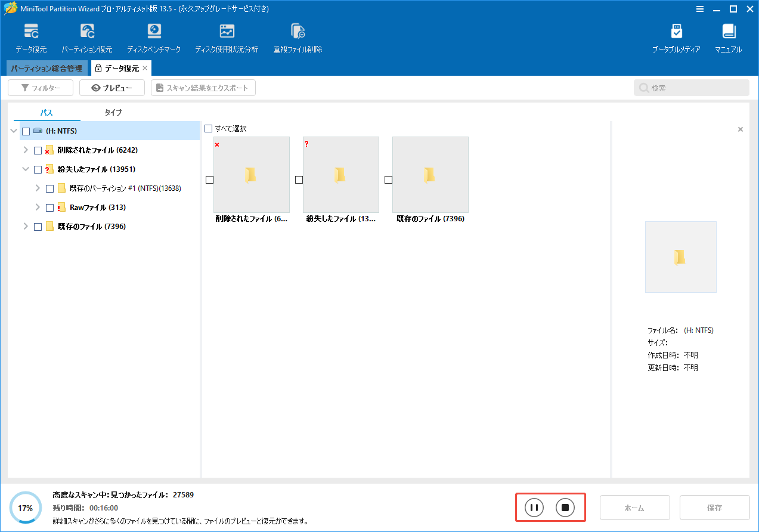Check the すべて選択 checkbox
This screenshot has height=532, width=759.
(x=208, y=128)
